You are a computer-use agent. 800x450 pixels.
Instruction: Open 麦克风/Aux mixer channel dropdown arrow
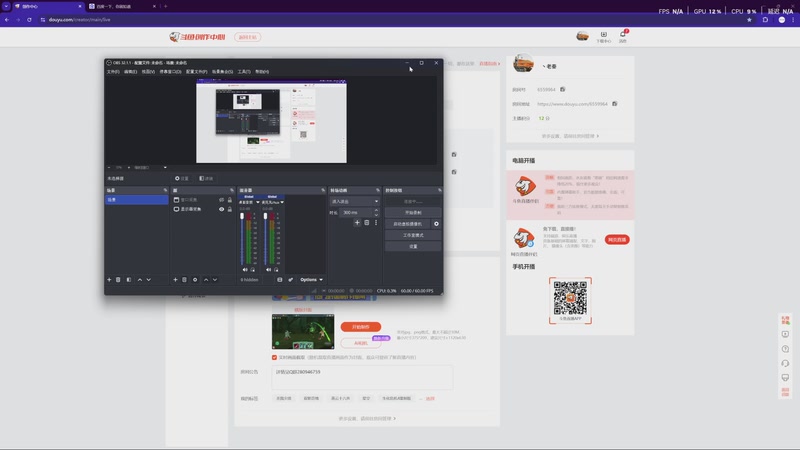click(x=282, y=202)
